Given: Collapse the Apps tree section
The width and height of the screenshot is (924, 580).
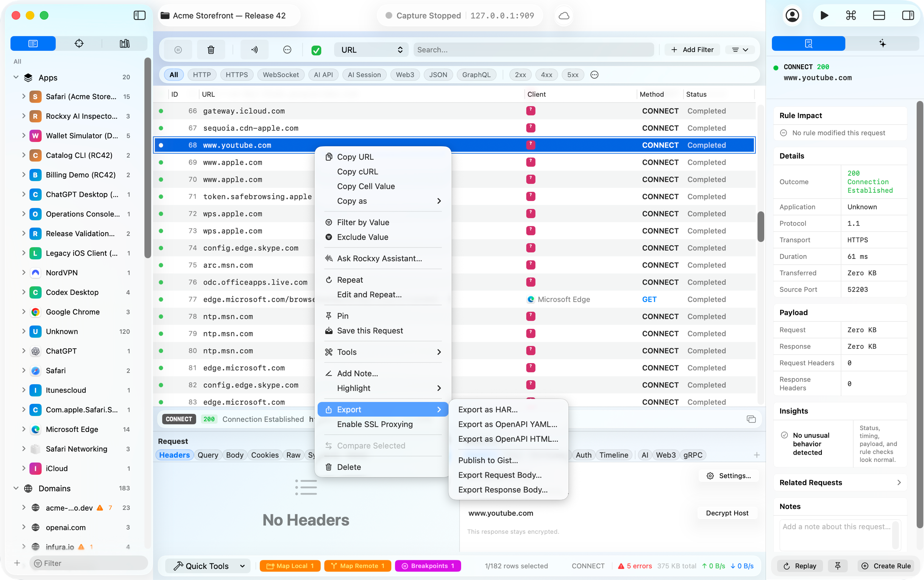Looking at the screenshot, I should [x=16, y=77].
